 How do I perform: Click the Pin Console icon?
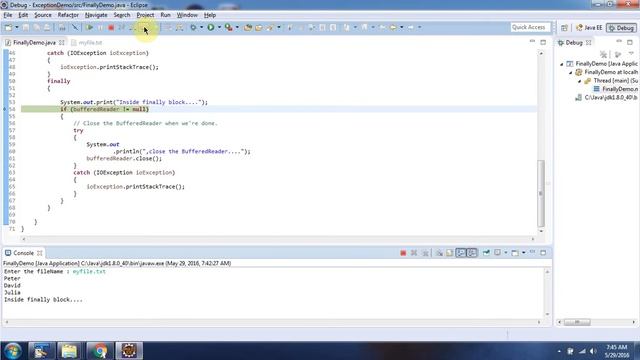[x=486, y=253]
